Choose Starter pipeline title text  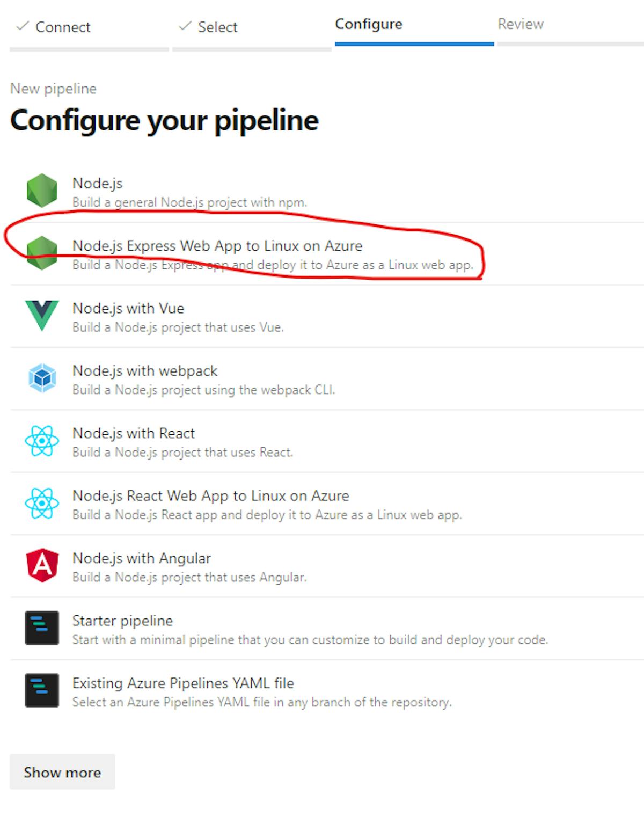(x=122, y=621)
